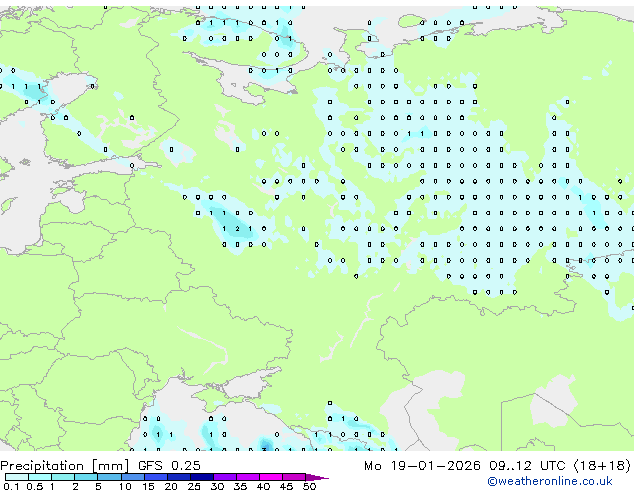634x490 pixels.
Task: Click the '35' legend scale value
Action: point(240,486)
